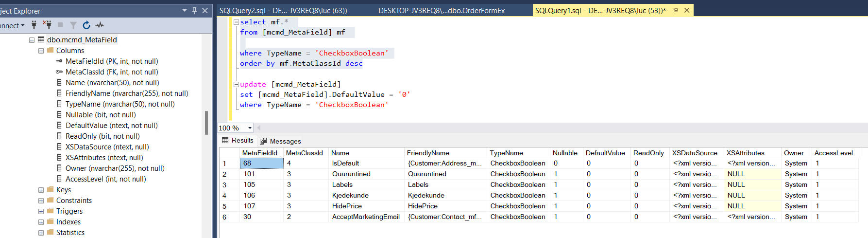868x238 pixels.
Task: Expand the Indexes folder
Action: point(41,222)
